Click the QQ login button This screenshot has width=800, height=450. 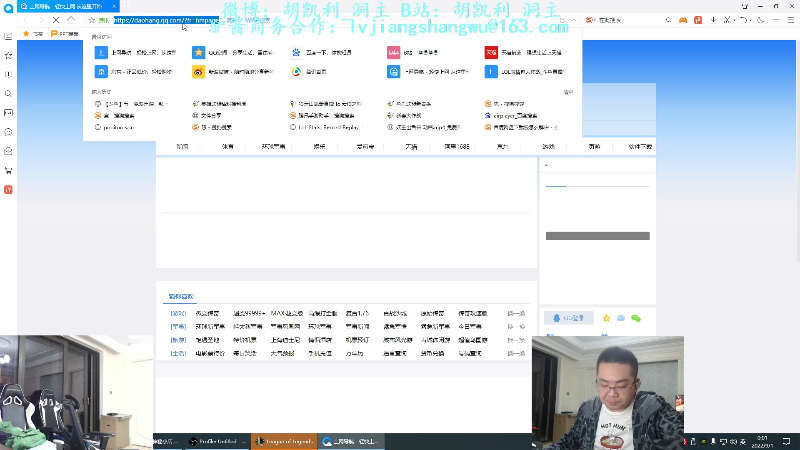pos(569,318)
